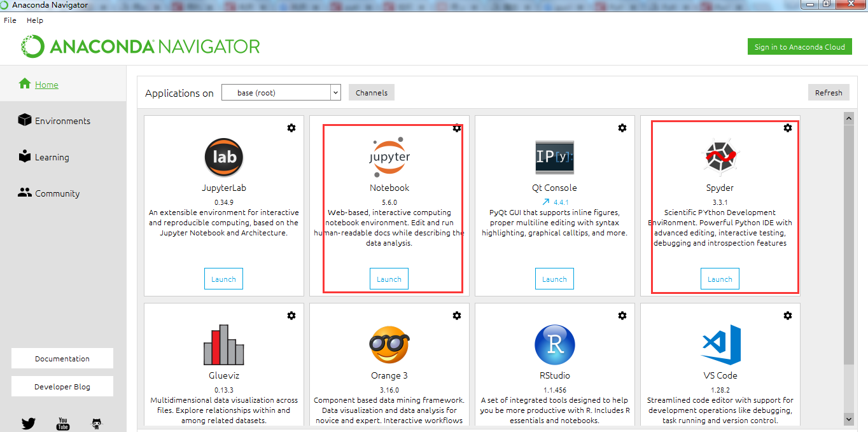Open the GitHub icon in sidebar
Viewport: 868px width, 432px height.
(97, 424)
